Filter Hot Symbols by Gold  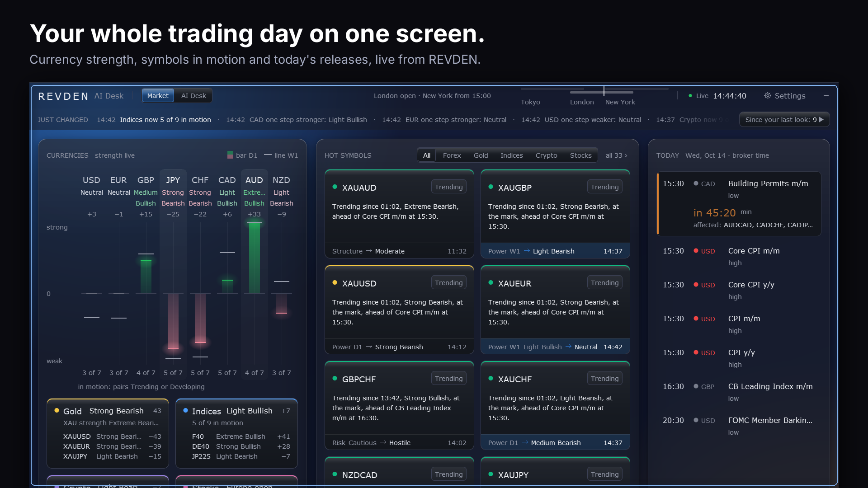click(x=481, y=155)
